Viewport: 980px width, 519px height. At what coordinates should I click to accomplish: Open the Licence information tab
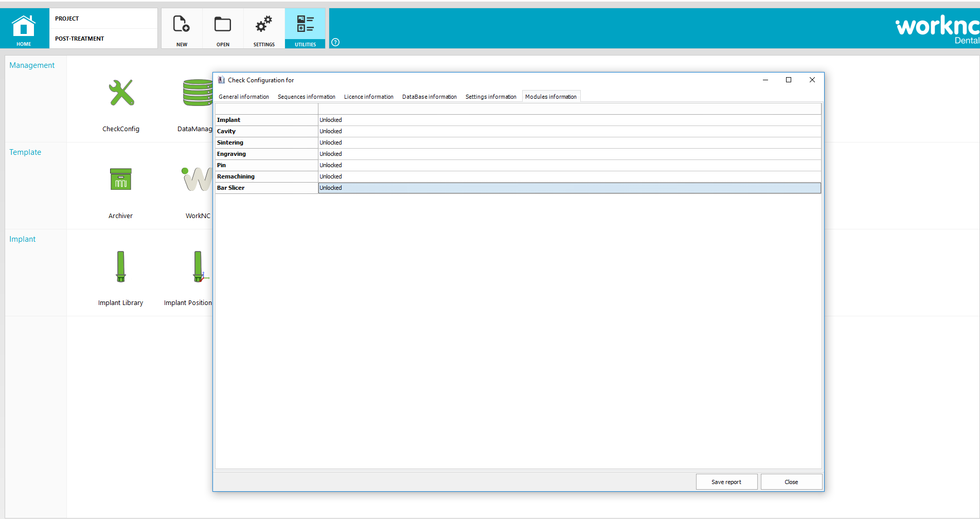tap(368, 97)
